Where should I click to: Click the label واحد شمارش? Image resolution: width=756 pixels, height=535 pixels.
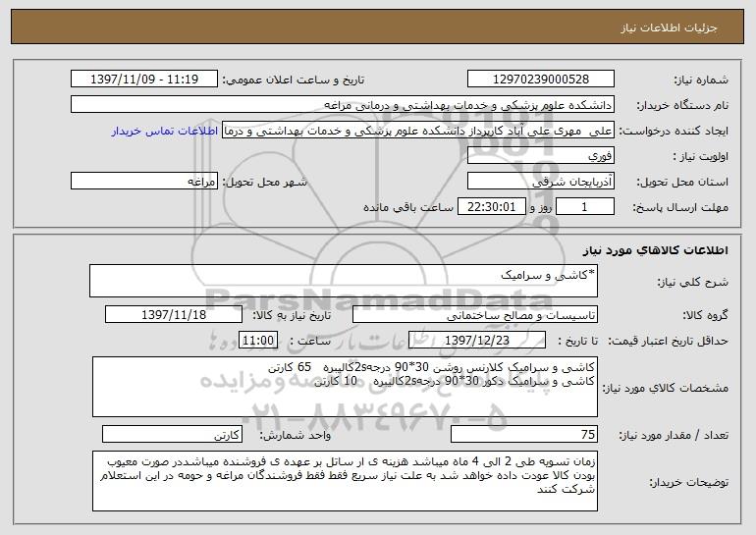[296, 435]
